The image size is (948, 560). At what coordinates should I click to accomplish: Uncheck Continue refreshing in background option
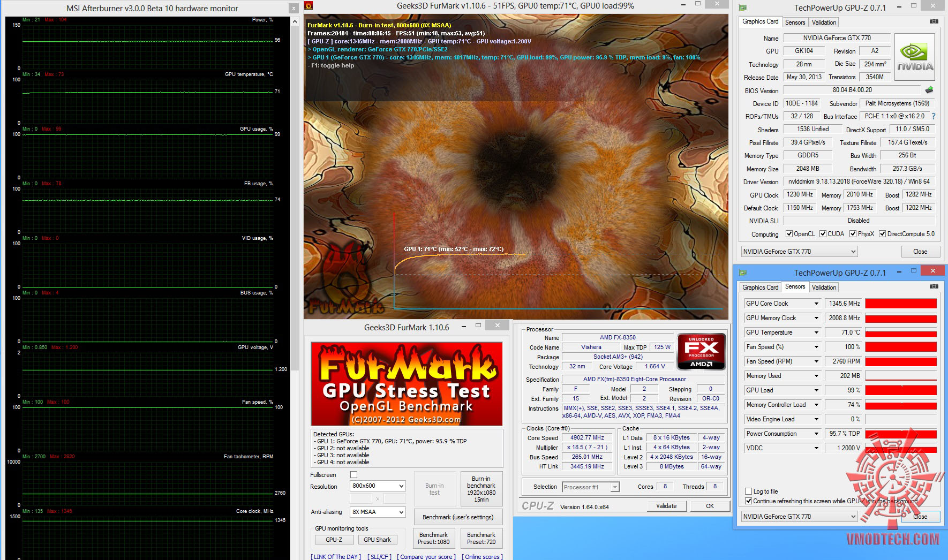click(x=749, y=501)
